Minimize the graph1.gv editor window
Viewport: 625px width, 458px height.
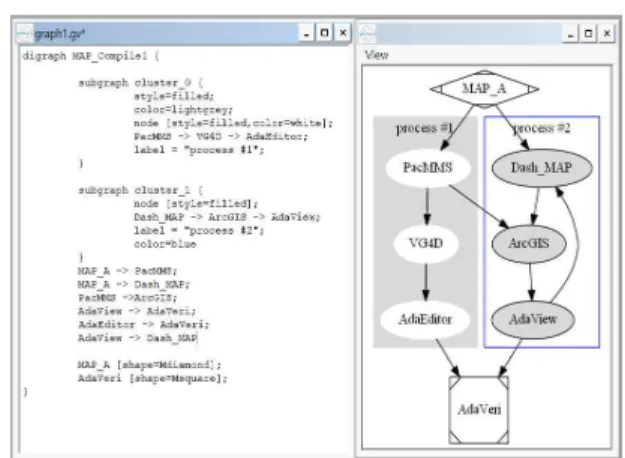pos(306,33)
